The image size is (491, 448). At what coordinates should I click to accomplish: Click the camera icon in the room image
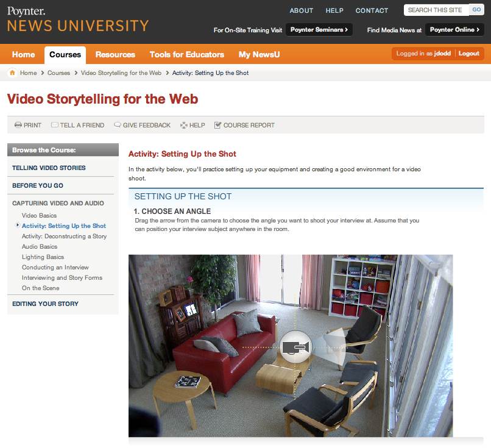coord(295,347)
